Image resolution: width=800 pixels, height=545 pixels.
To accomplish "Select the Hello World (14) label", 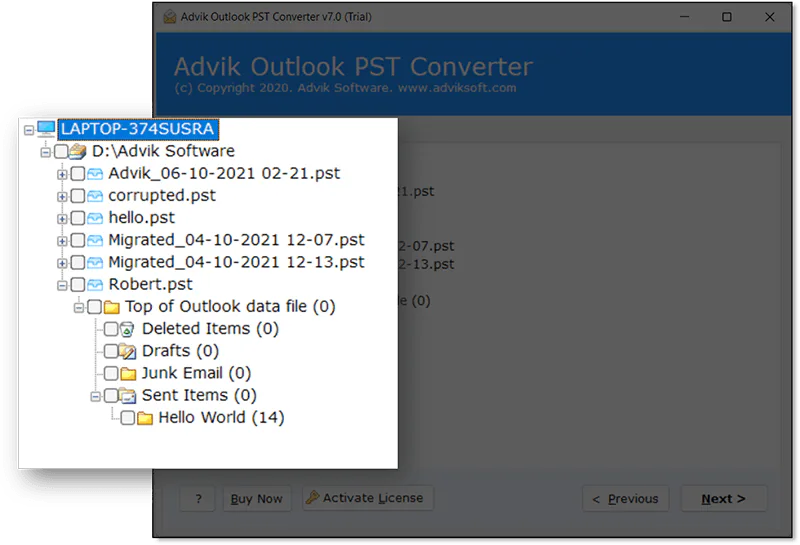I will click(x=221, y=418).
